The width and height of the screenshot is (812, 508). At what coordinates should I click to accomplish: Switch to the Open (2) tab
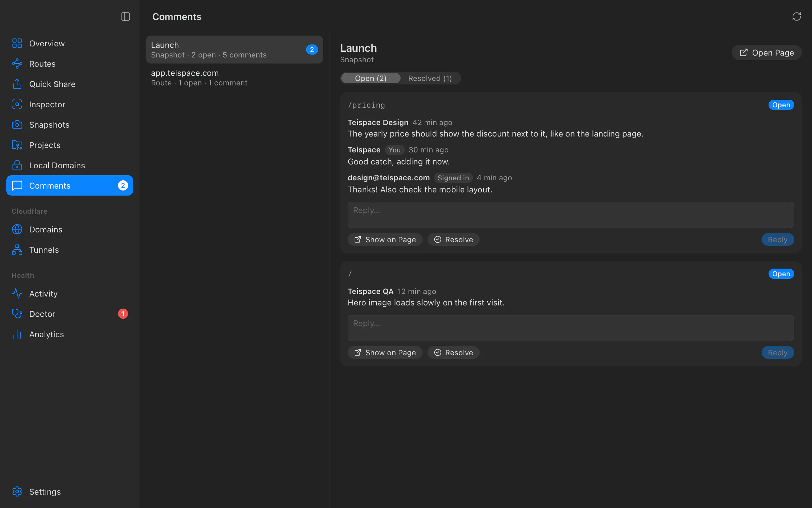click(x=371, y=78)
